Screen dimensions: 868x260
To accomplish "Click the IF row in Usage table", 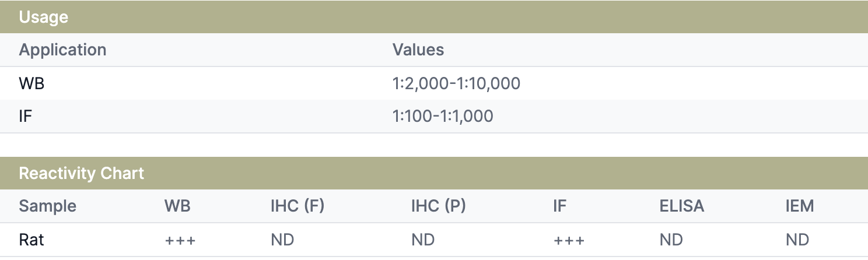I will click(434, 116).
